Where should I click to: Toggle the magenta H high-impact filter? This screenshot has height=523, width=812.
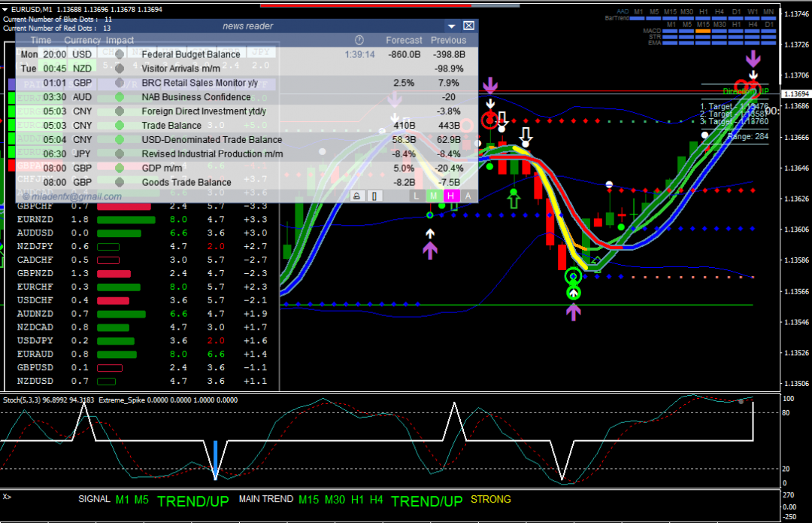point(451,196)
